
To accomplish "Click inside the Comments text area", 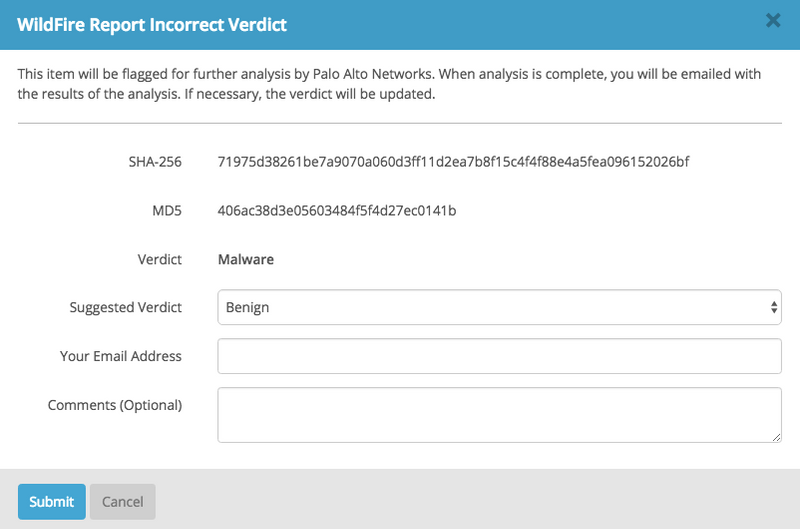I will (x=498, y=414).
